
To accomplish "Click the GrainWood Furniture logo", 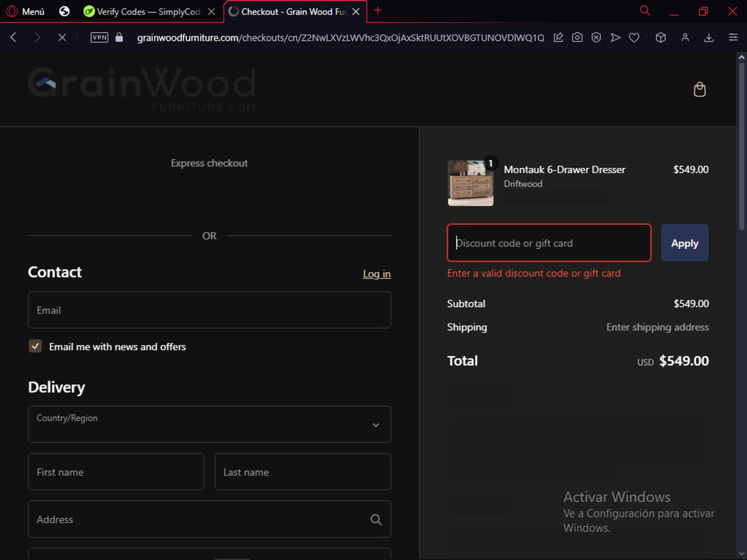I will (x=142, y=90).
